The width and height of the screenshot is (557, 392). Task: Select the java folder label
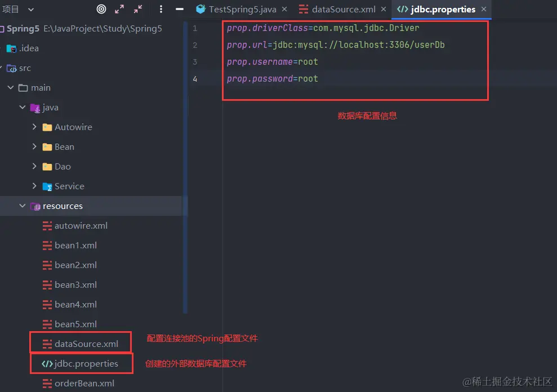point(51,108)
